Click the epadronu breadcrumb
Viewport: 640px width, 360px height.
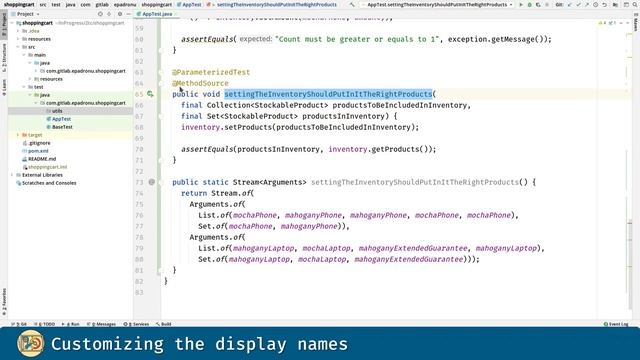[125, 4]
